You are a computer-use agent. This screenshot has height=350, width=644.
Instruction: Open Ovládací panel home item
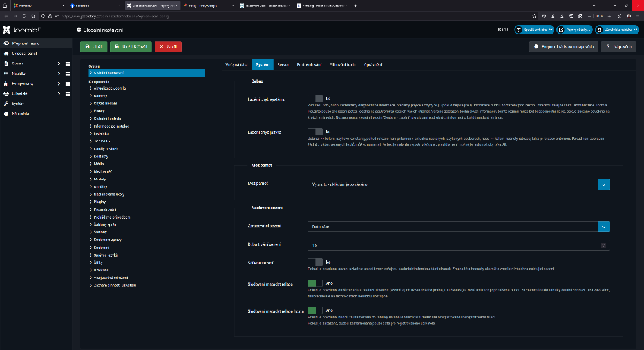pyautogui.click(x=21, y=53)
